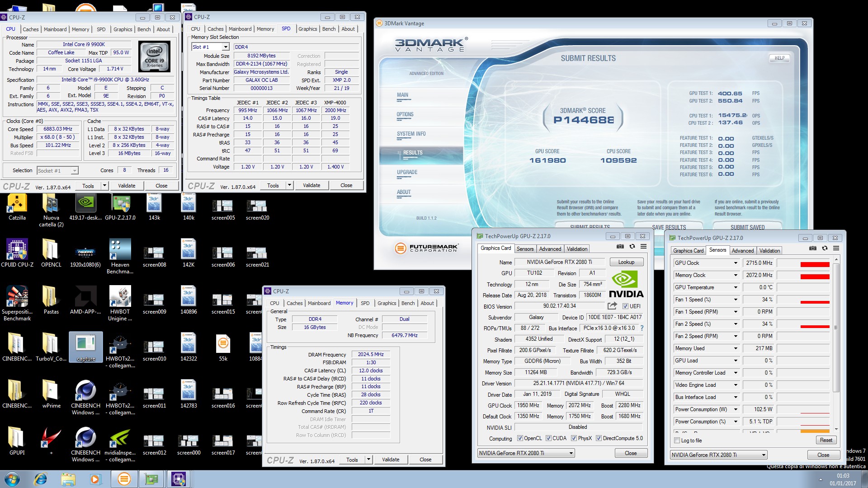Switch to Bench tab in Memory CPU-Z window

coord(408,303)
